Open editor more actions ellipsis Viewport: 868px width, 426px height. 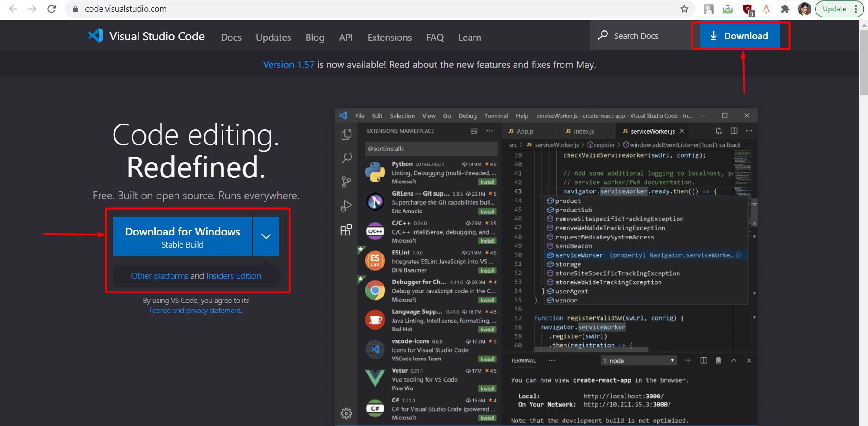click(x=749, y=131)
